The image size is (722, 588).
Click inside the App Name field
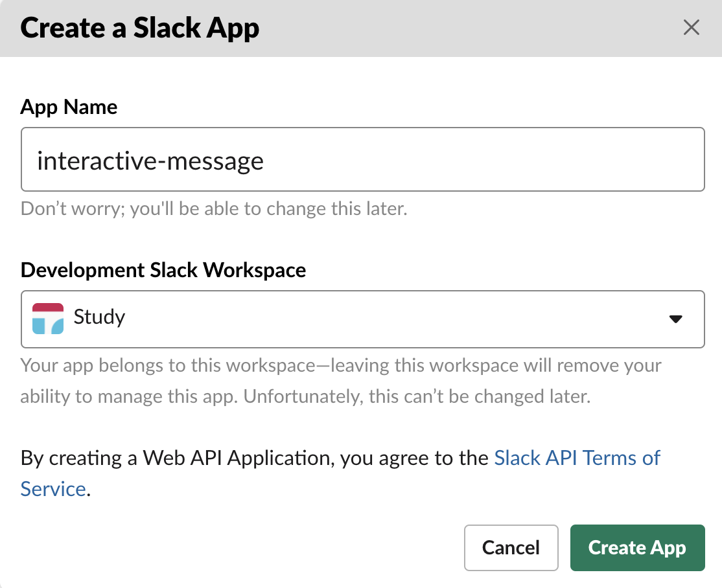pos(362,159)
